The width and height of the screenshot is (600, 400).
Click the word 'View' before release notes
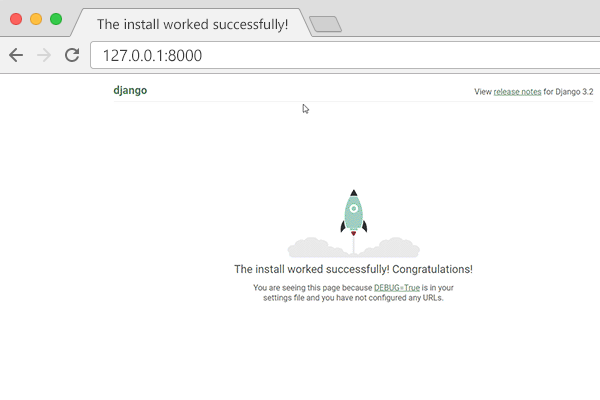pos(482,91)
